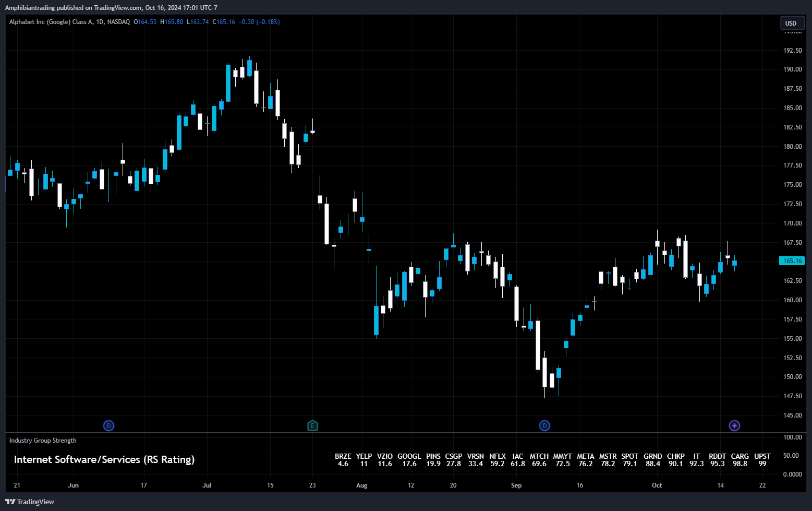The width and height of the screenshot is (812, 511).
Task: Click the Sep date axis label
Action: [516, 485]
